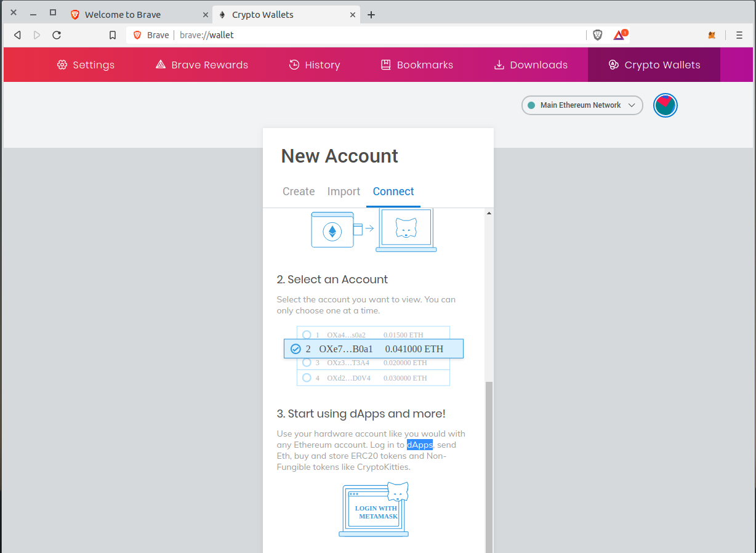This screenshot has width=756, height=553.
Task: Select account 4 OXd2…D0V4 radio
Action: point(307,377)
